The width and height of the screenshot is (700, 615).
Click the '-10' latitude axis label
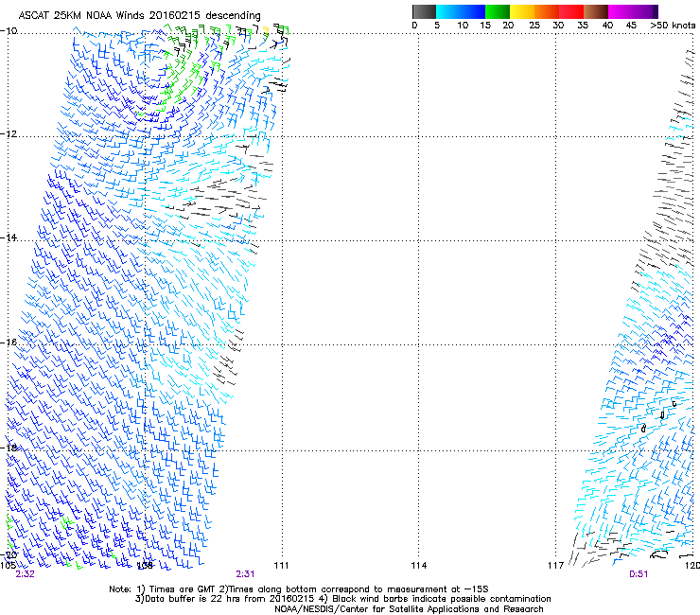9,30
